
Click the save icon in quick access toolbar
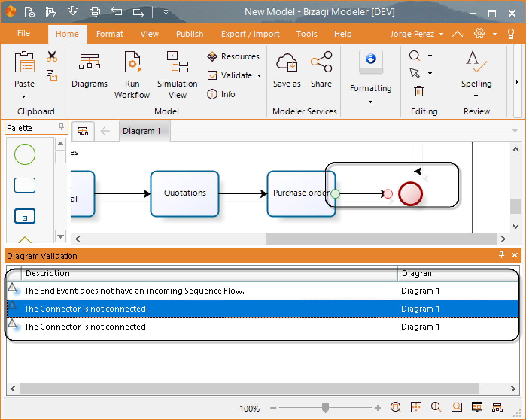coord(73,12)
